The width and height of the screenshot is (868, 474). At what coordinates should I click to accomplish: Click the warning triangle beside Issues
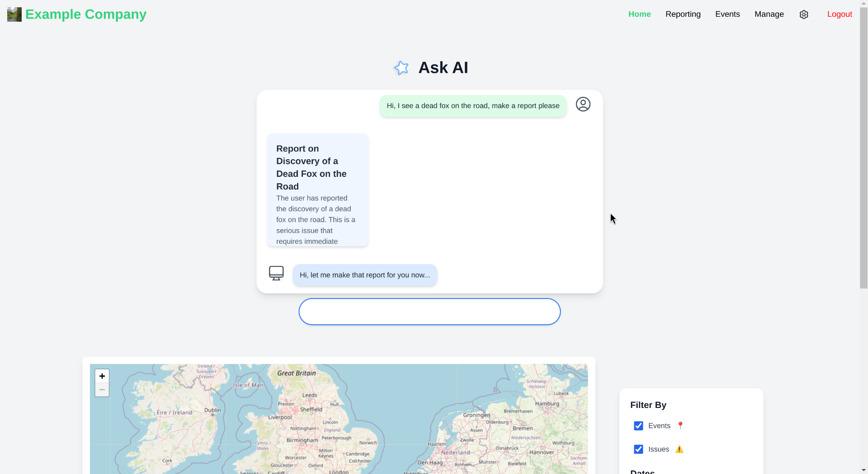tap(679, 449)
